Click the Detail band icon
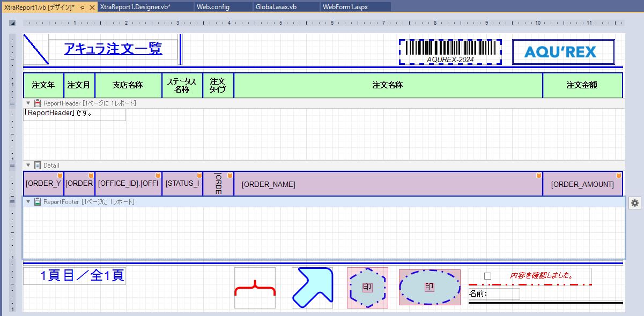644x316 pixels. [x=38, y=165]
